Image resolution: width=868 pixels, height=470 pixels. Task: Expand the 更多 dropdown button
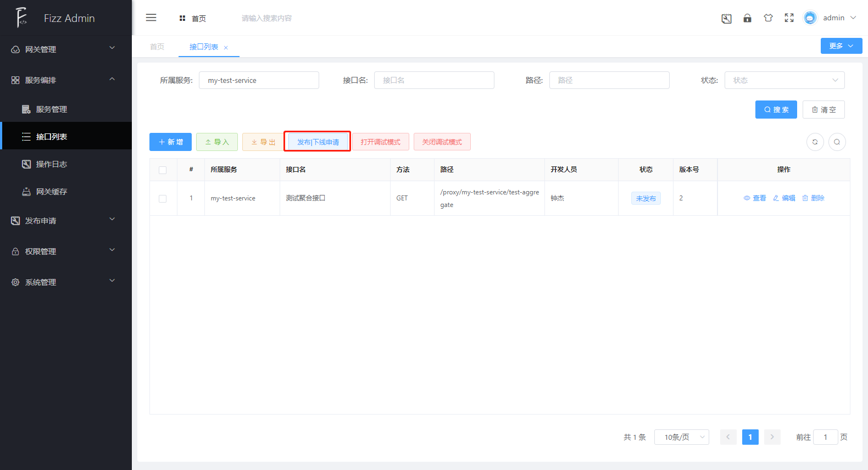[841, 46]
